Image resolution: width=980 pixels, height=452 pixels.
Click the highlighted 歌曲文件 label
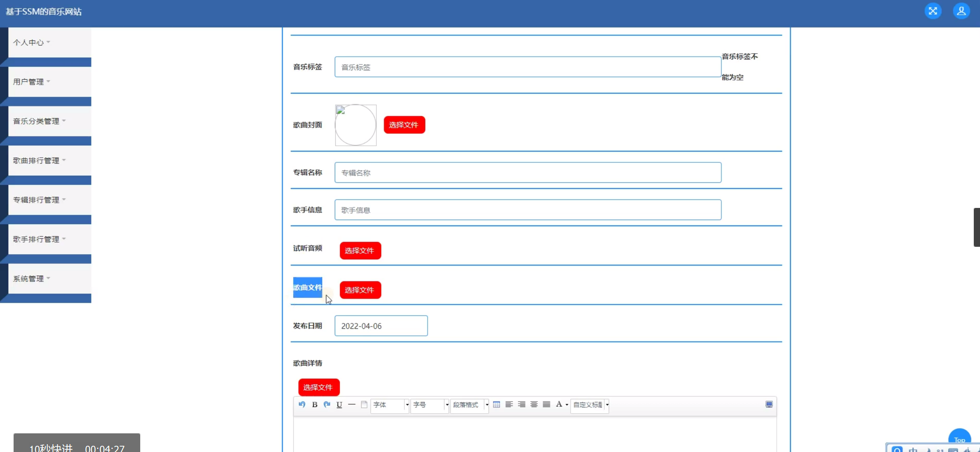coord(308,287)
